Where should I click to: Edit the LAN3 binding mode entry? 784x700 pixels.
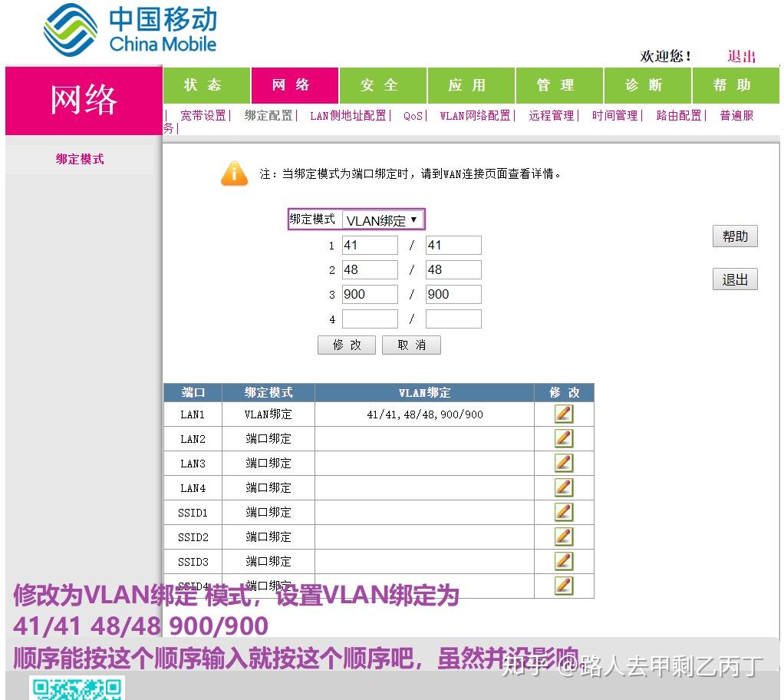coord(562,463)
